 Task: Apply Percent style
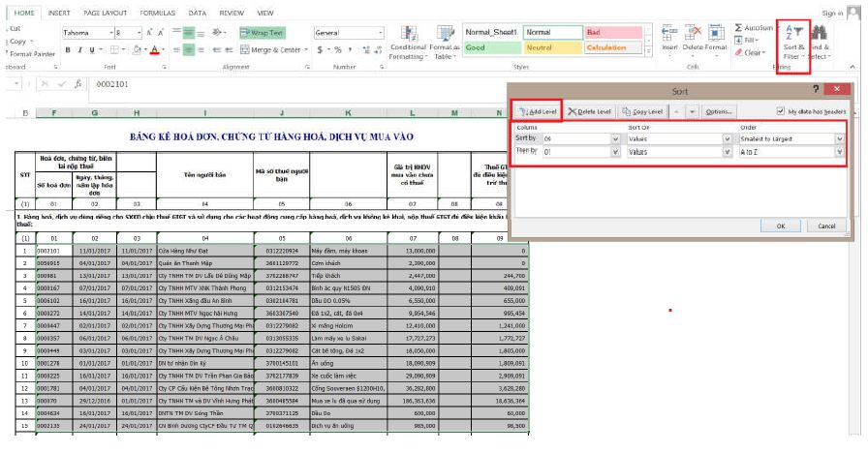pos(338,49)
